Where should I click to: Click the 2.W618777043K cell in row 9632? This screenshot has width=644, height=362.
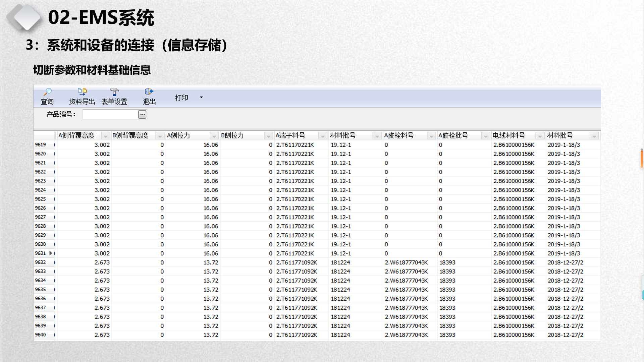coord(406,262)
